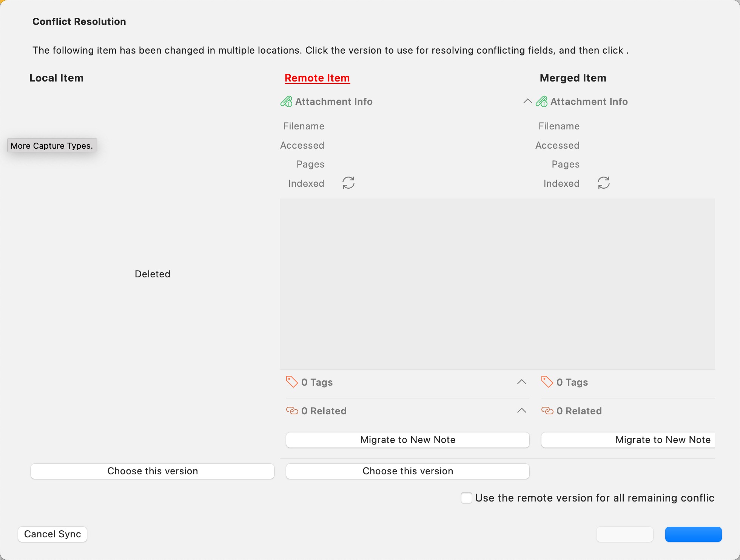Click reindex refresh icon under Merged Item
This screenshot has height=560, width=740.
coord(603,183)
